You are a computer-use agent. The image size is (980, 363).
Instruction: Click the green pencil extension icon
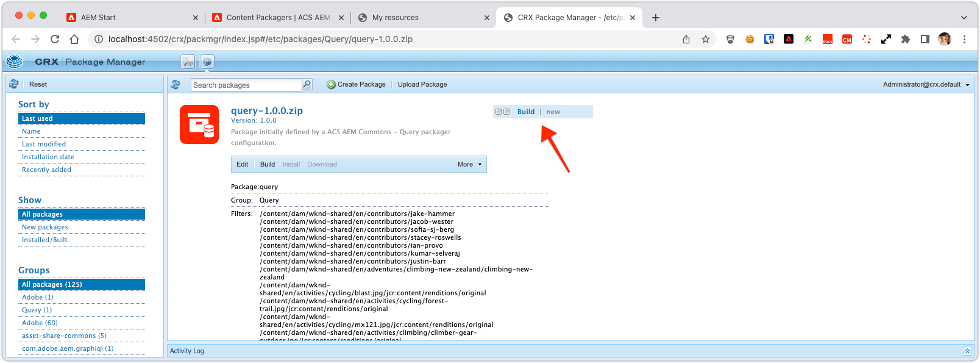tap(808, 39)
